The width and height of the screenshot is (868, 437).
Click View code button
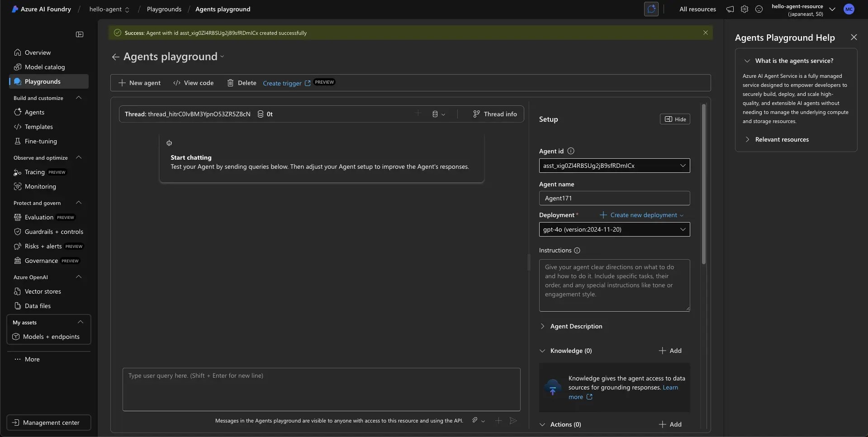coord(194,83)
